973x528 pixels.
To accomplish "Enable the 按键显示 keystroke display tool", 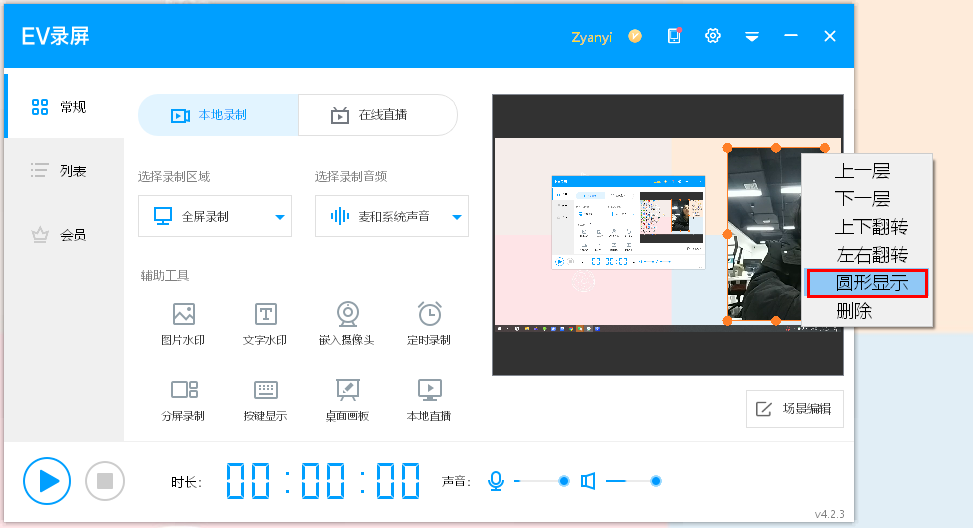I will click(x=265, y=399).
